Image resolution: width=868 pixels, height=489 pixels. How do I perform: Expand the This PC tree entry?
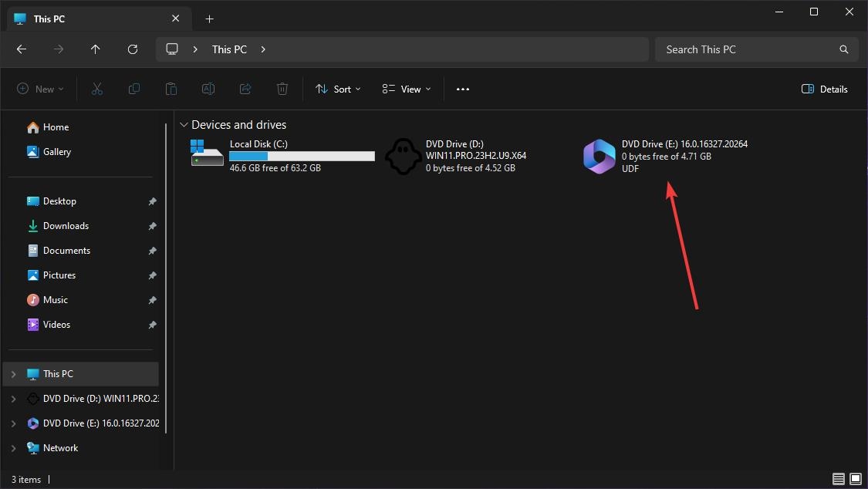[14, 373]
